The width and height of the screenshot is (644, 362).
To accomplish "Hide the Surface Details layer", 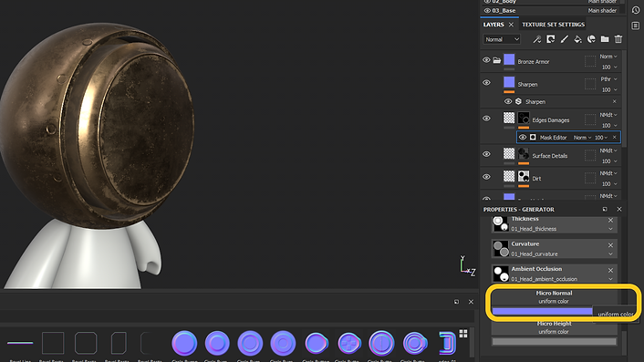I will pyautogui.click(x=486, y=154).
